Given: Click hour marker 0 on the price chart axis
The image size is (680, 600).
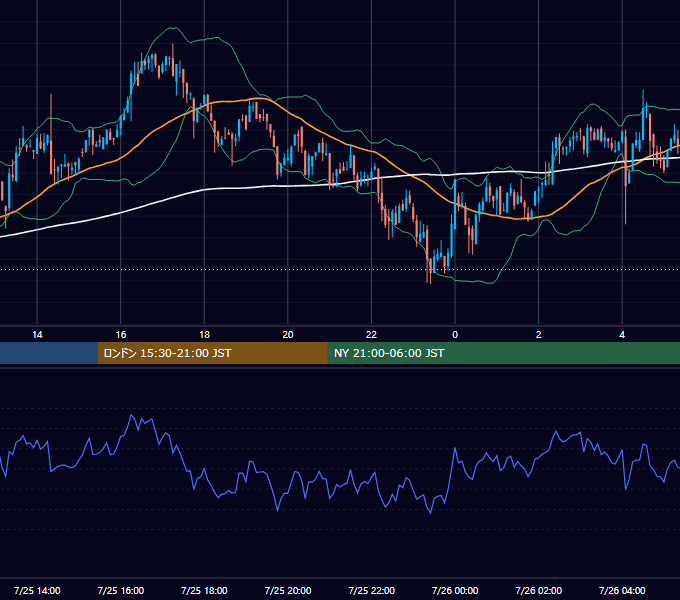Looking at the screenshot, I should 455,335.
